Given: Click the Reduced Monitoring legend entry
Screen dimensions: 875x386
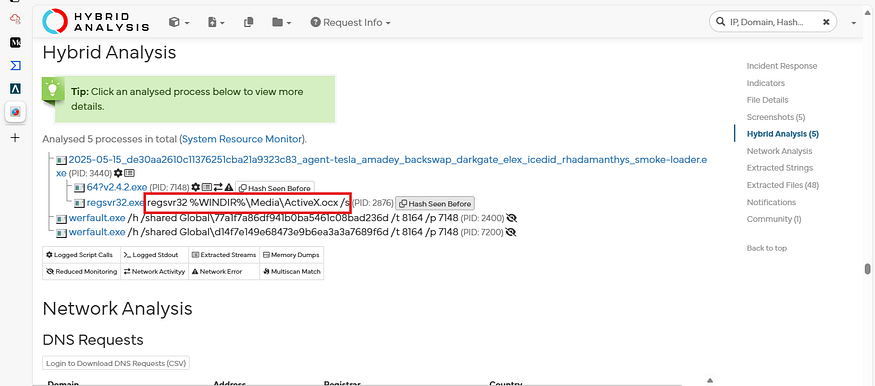Looking at the screenshot, I should pos(81,272).
